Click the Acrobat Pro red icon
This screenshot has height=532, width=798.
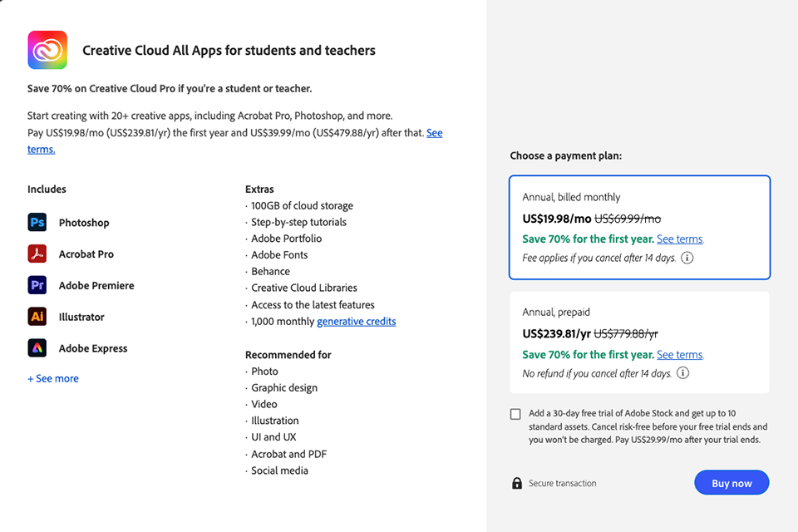pos(37,254)
